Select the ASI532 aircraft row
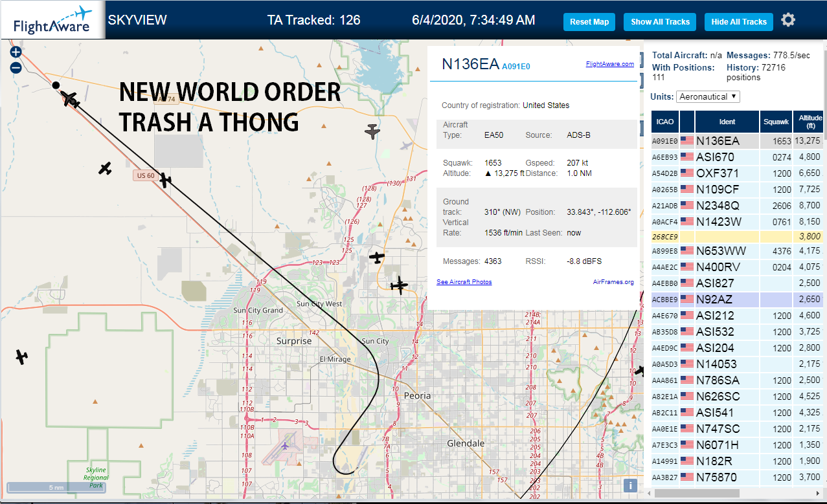 pos(738,332)
